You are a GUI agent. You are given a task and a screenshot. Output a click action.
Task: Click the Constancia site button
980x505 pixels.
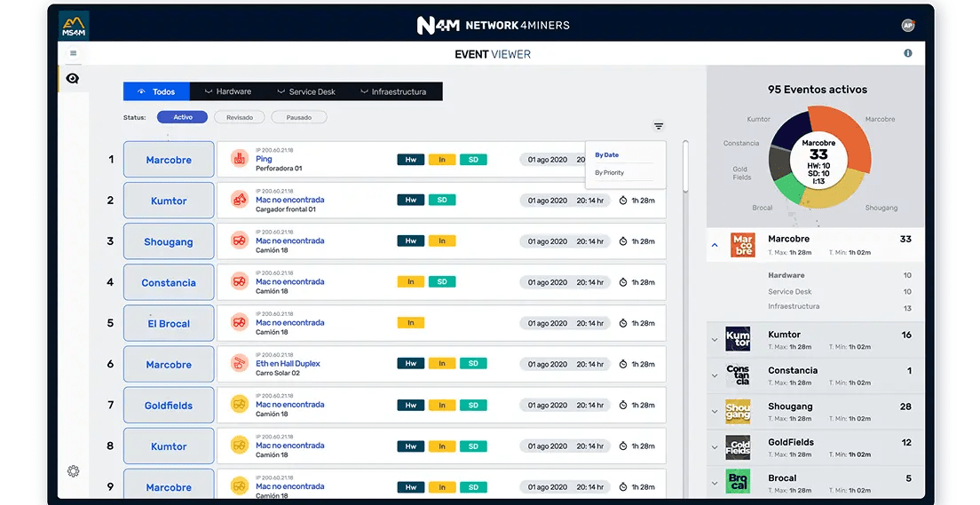pos(169,282)
